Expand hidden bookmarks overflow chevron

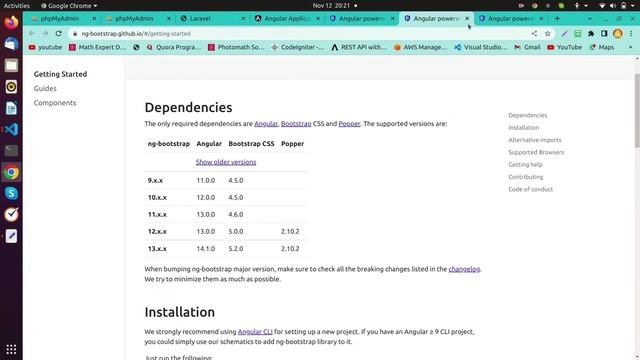(631, 47)
